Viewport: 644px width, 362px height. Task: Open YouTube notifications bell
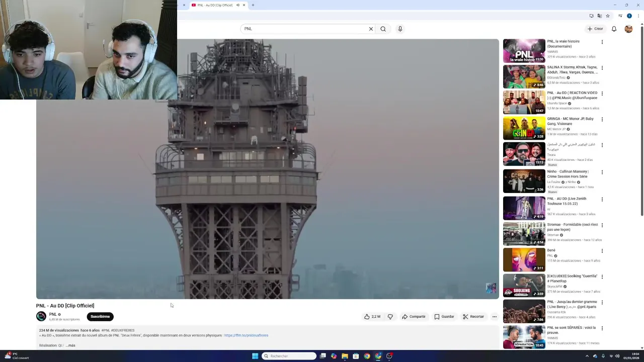coord(614,29)
